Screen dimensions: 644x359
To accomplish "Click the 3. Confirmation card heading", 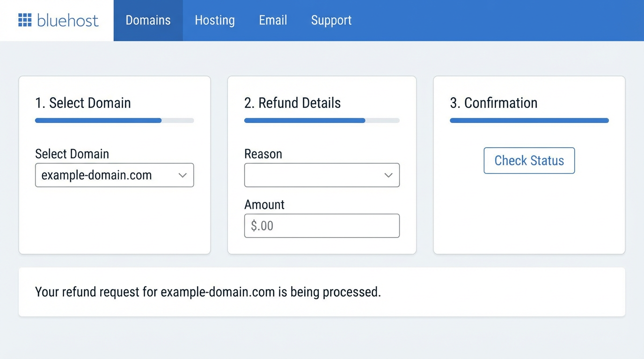I will click(x=494, y=103).
